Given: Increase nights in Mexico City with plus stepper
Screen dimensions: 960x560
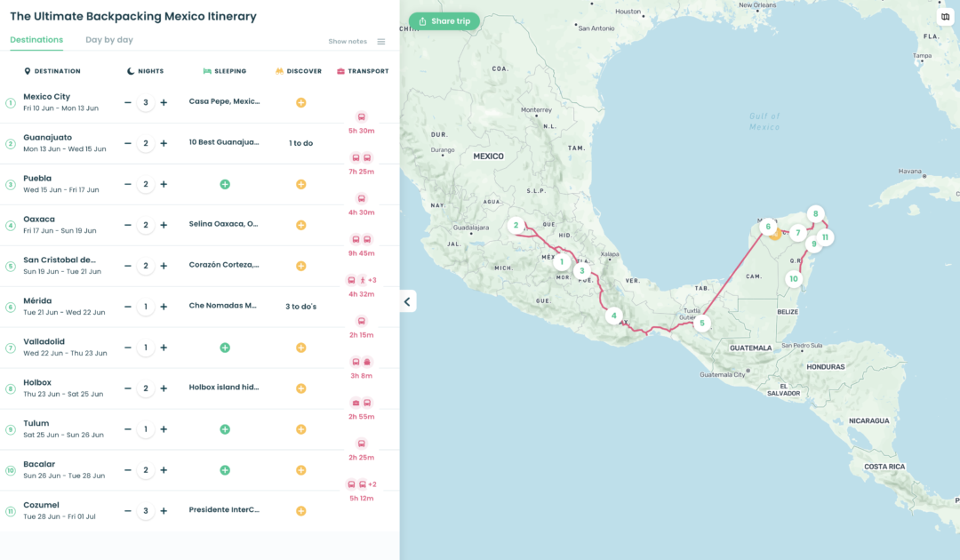Looking at the screenshot, I should pos(164,102).
